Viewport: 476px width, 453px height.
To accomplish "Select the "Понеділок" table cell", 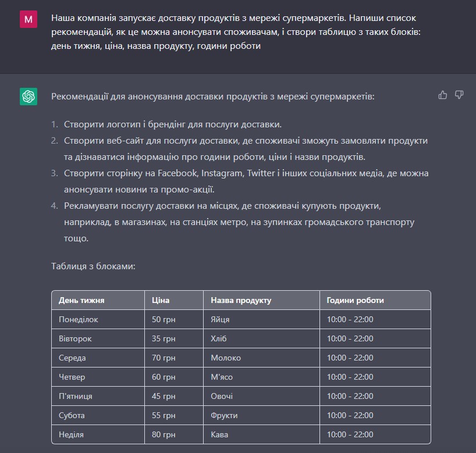I will pyautogui.click(x=79, y=319).
